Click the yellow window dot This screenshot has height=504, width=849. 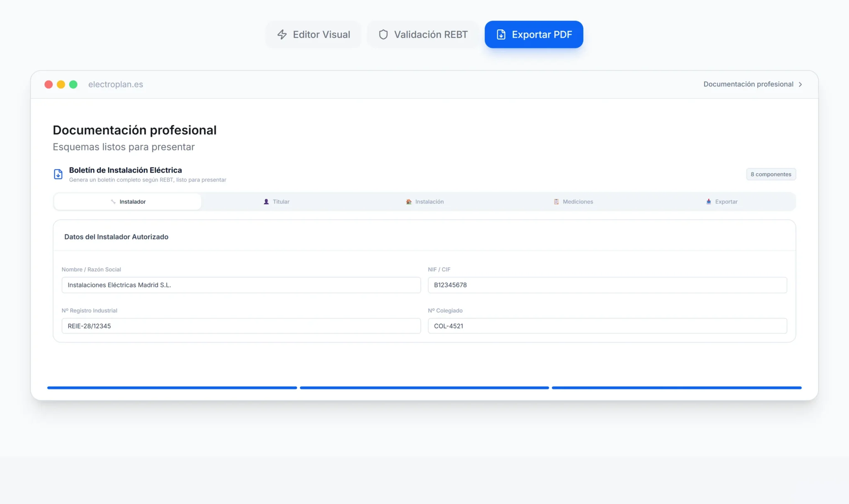[61, 85]
